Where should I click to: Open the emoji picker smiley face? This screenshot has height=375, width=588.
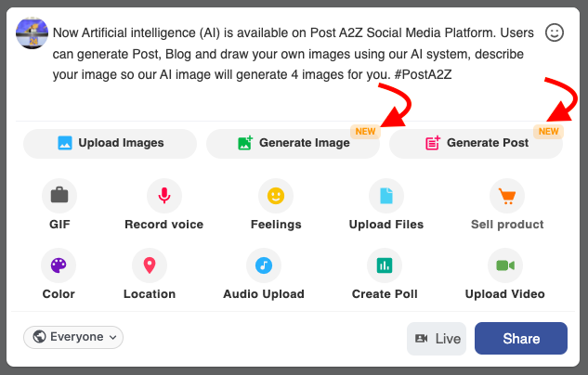click(x=555, y=32)
